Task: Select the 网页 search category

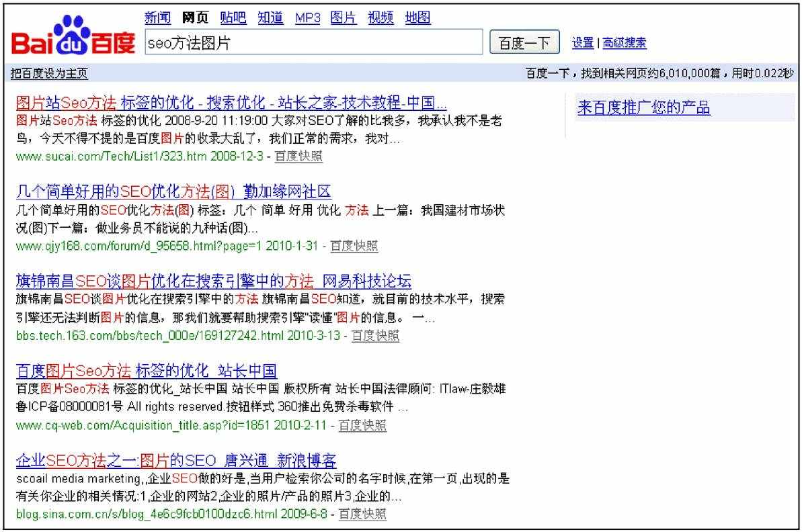Action: point(196,18)
